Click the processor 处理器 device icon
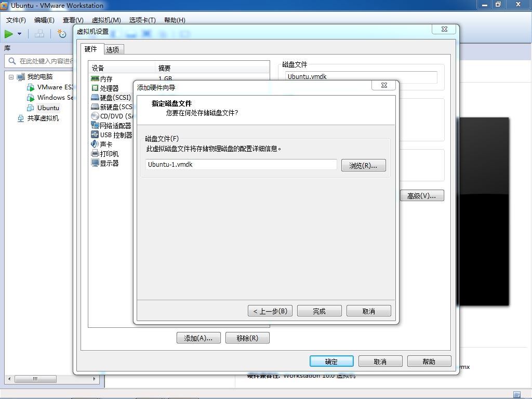The height and width of the screenshot is (399, 532). point(95,88)
